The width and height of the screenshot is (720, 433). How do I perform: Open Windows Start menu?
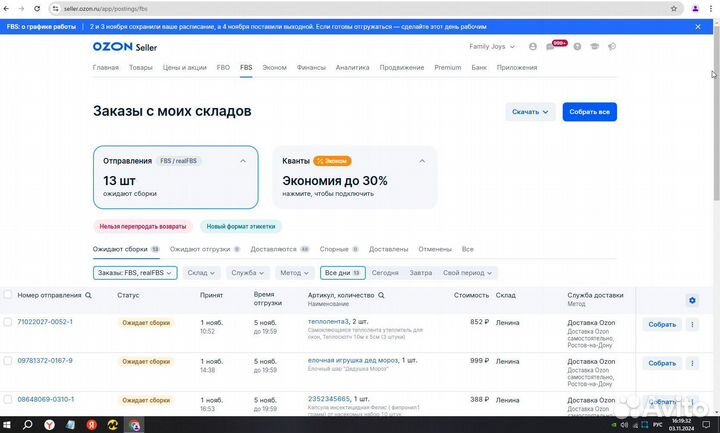pos(6,425)
